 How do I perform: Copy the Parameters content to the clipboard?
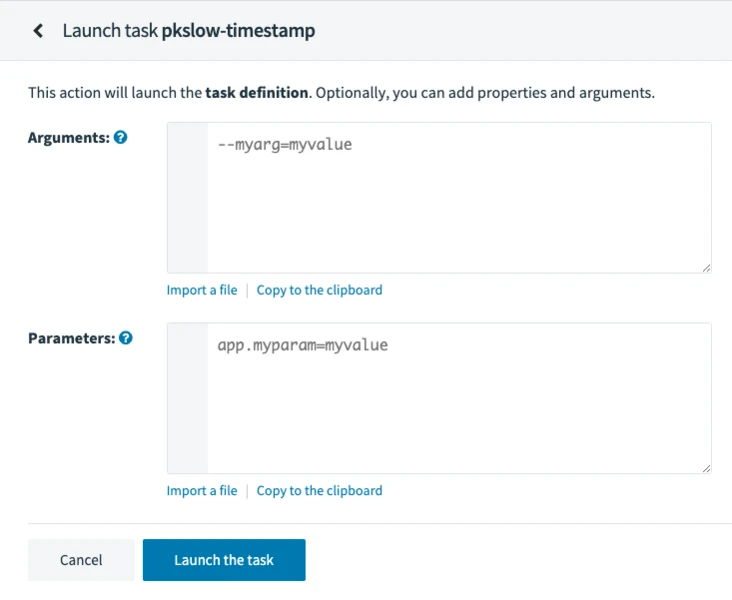click(319, 491)
